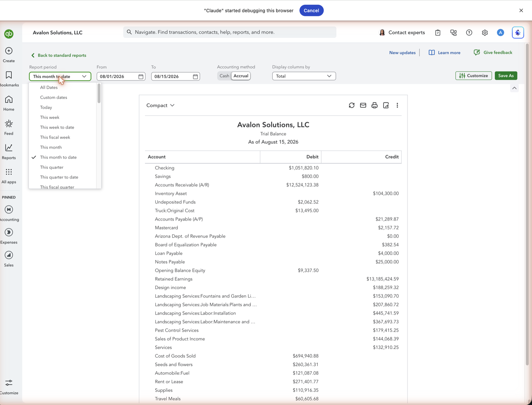The height and width of the screenshot is (405, 532).
Task: Click New updates link
Action: pyautogui.click(x=402, y=52)
